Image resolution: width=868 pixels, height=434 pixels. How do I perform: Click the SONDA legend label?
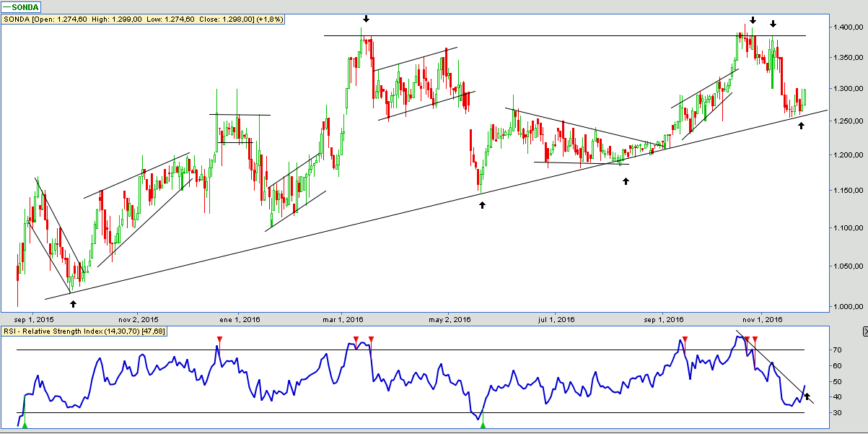click(x=21, y=7)
